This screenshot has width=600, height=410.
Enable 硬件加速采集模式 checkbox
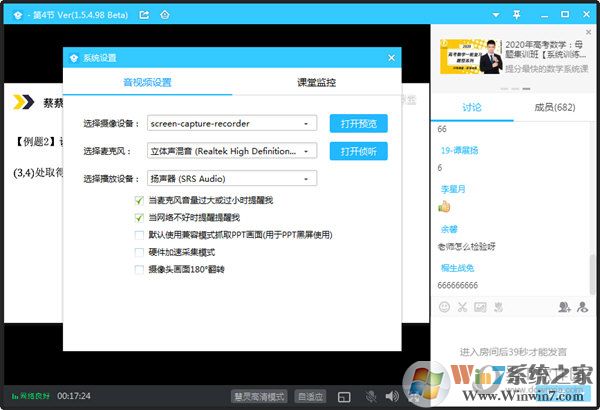point(139,252)
